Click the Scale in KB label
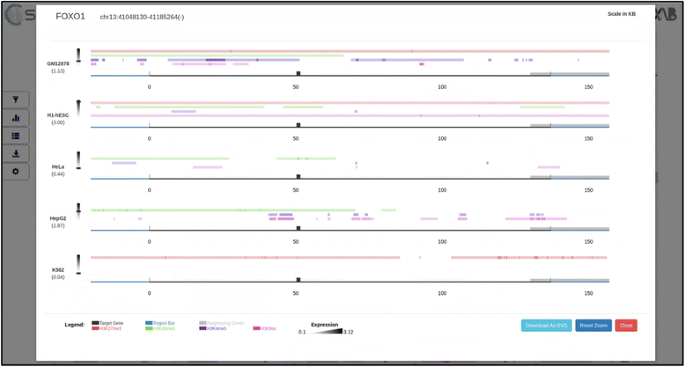 (x=621, y=14)
